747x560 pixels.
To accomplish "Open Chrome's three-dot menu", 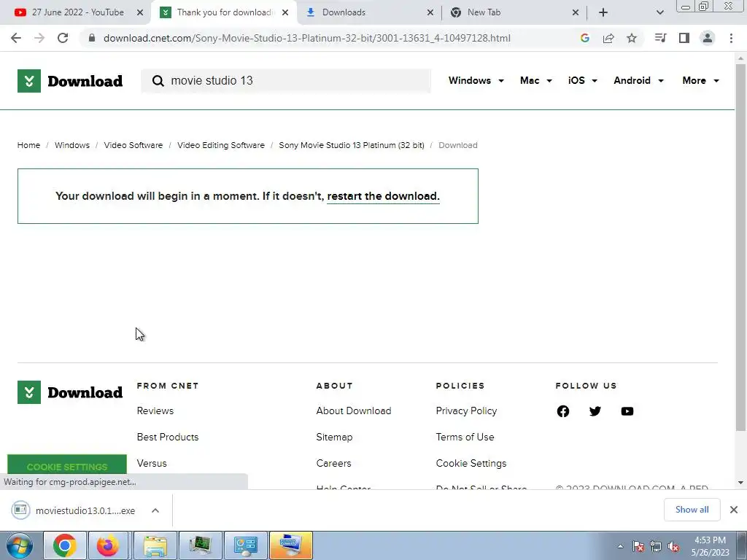I will click(x=731, y=38).
